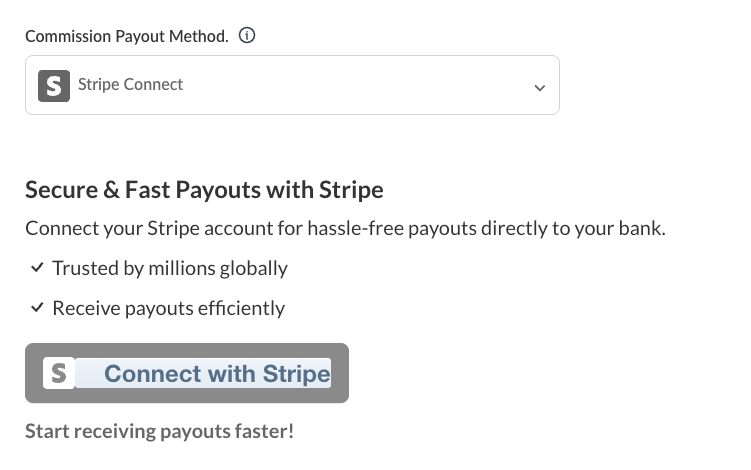Click "Connect your Stripe account" description line
The image size is (751, 470).
[345, 228]
